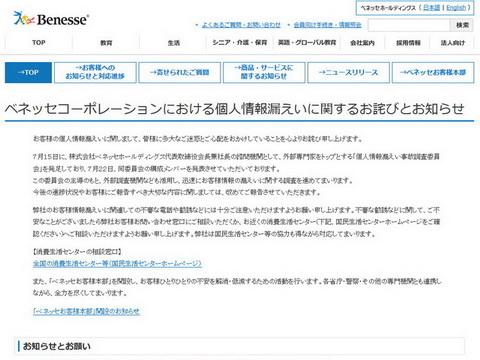Click the 検索 search button
Screen dimensions: 480x360
click(462, 25)
